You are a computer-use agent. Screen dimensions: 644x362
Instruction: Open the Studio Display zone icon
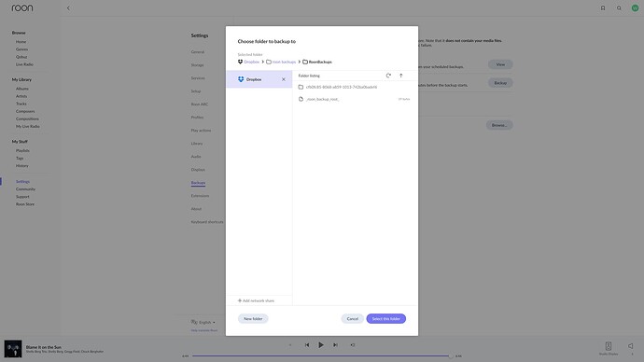(609, 346)
